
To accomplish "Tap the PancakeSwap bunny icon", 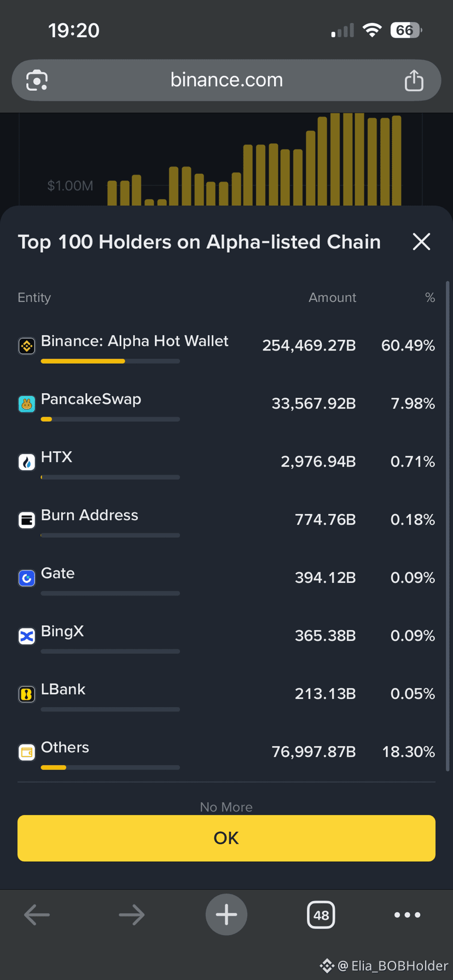I will click(27, 404).
